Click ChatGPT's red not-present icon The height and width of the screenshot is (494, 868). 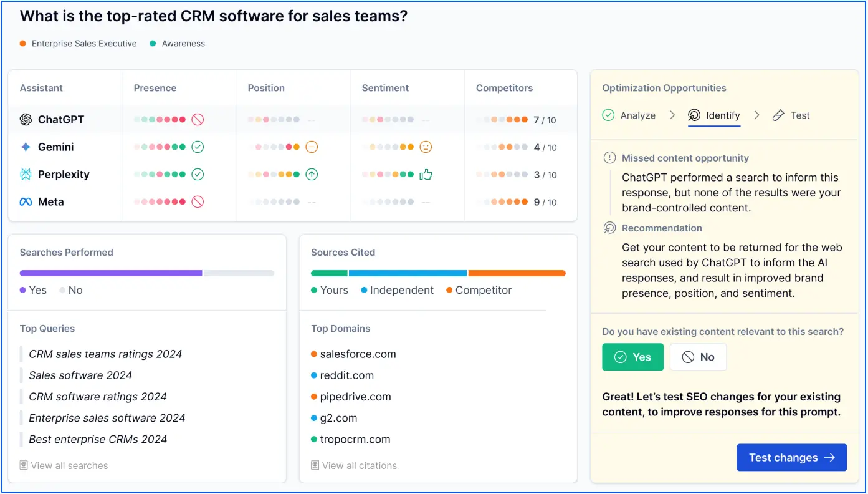(198, 120)
